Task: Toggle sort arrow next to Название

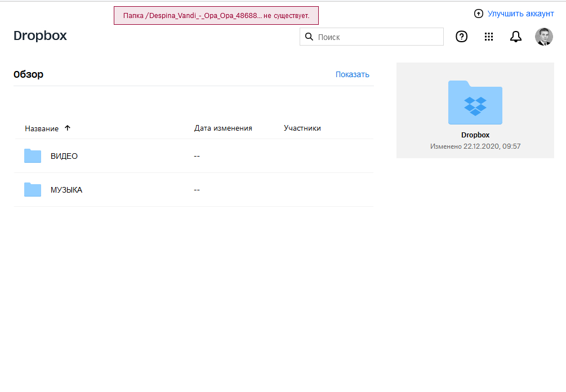Action: click(68, 128)
